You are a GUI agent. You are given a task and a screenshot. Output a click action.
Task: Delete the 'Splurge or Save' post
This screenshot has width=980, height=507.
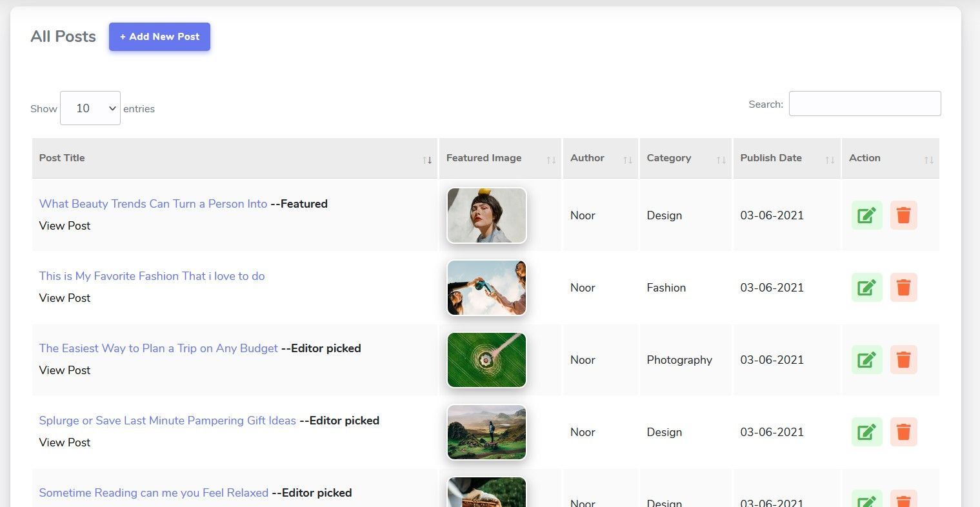tap(903, 432)
